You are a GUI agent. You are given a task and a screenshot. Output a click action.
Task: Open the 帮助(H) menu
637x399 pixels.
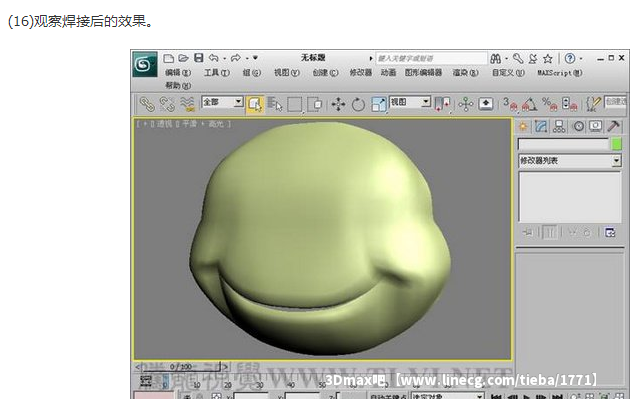(x=178, y=86)
